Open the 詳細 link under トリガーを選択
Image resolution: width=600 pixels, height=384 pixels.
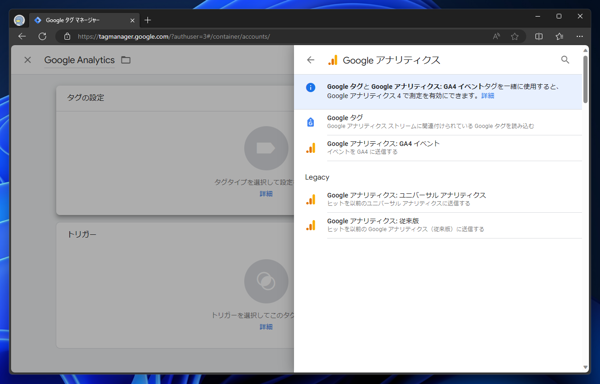266,327
